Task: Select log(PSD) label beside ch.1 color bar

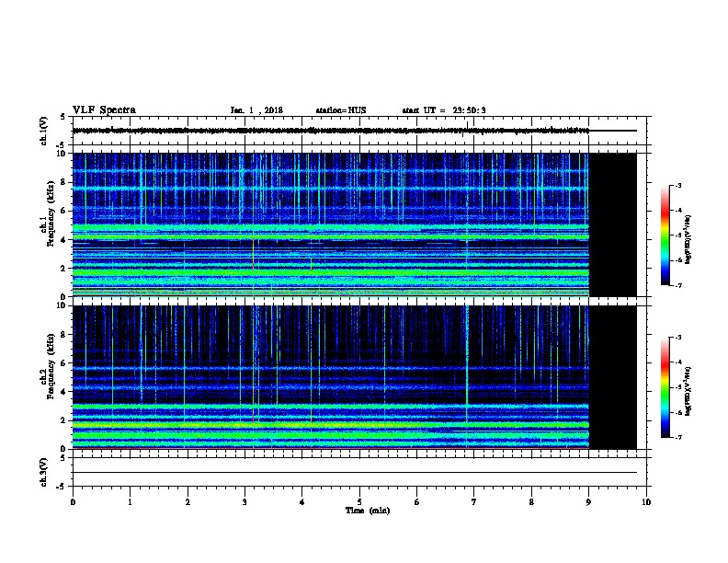Action: (688, 239)
